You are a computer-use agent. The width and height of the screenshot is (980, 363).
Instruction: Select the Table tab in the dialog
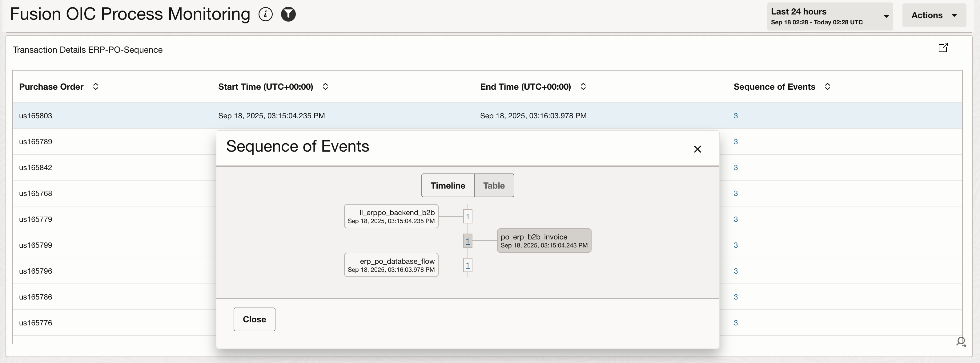[493, 186]
